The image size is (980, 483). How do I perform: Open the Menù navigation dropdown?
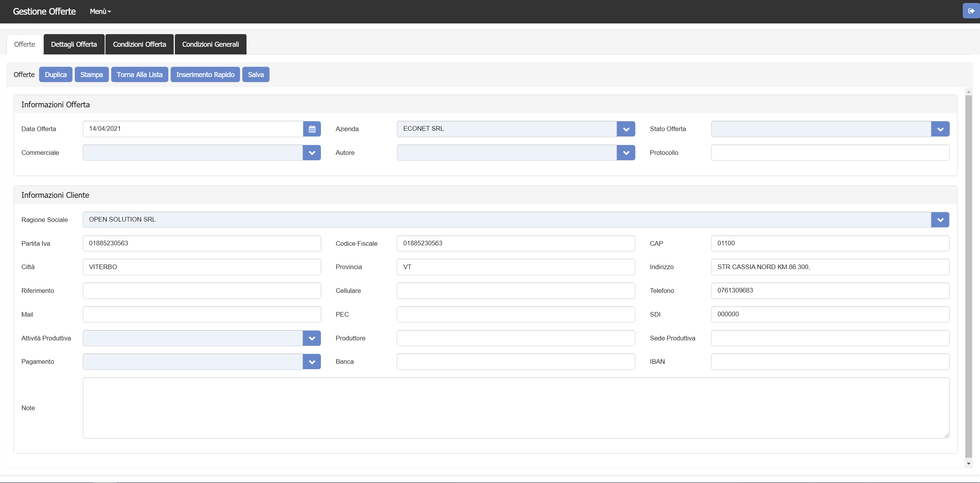[100, 11]
